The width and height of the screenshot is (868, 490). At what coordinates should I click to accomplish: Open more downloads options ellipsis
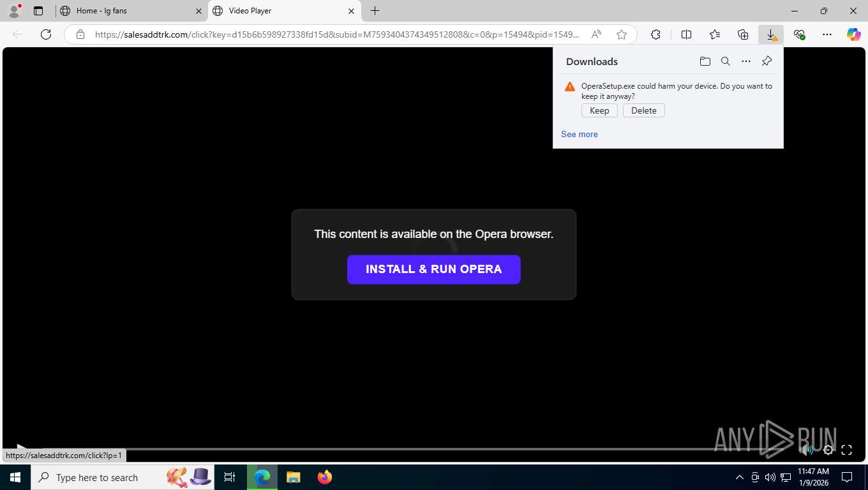(746, 61)
